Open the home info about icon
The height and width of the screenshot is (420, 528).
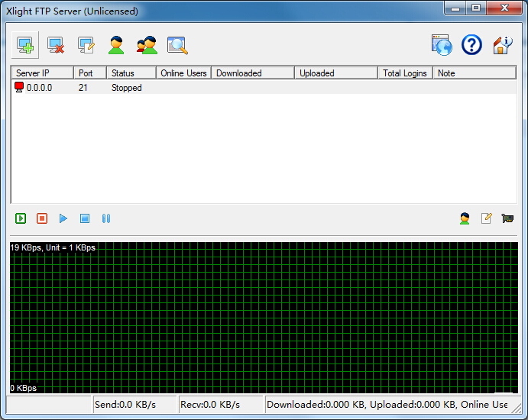[503, 45]
